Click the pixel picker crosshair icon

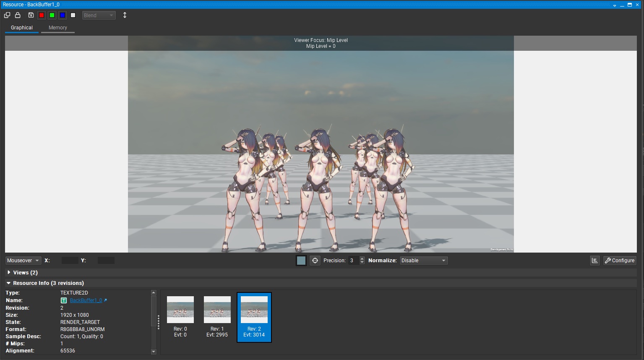[x=315, y=261]
